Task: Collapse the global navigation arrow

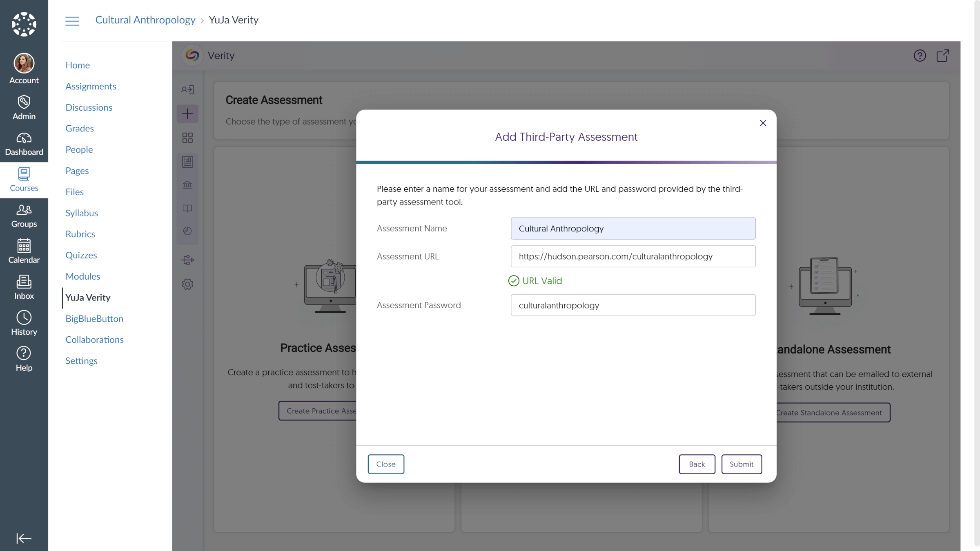Action: pos(24,538)
